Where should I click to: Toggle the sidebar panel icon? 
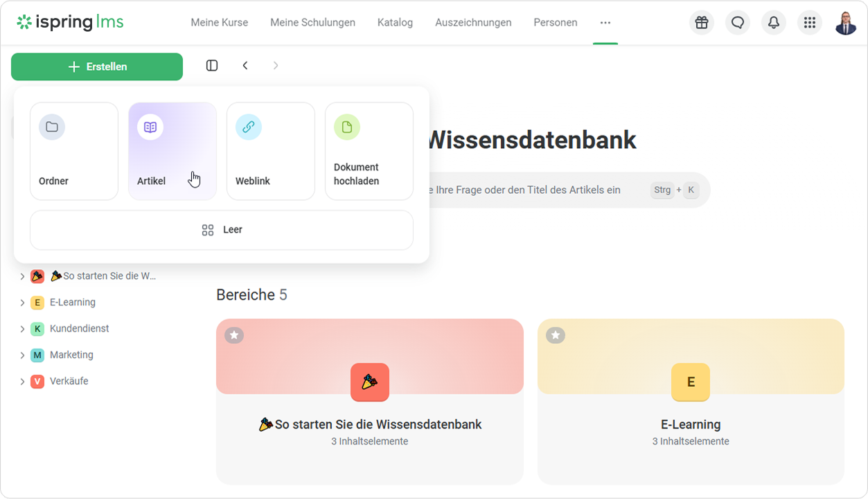(212, 66)
